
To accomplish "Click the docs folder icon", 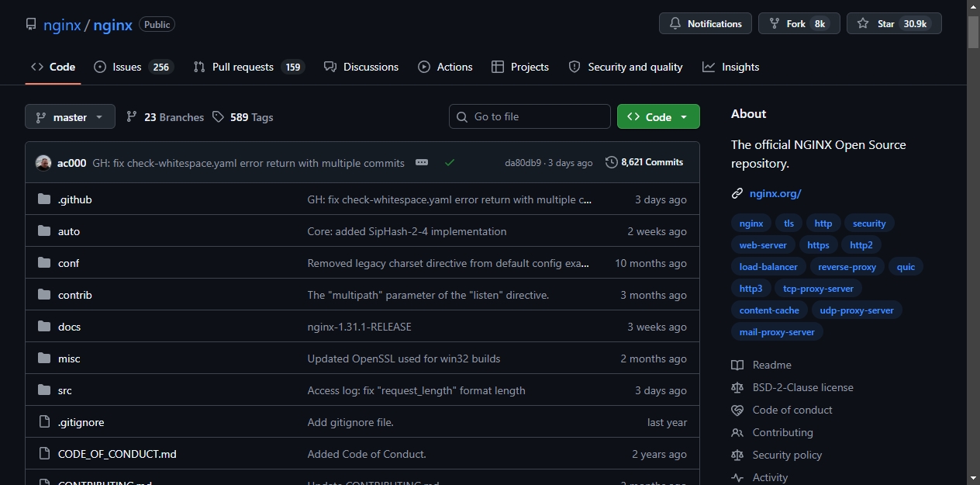I will coord(44,327).
